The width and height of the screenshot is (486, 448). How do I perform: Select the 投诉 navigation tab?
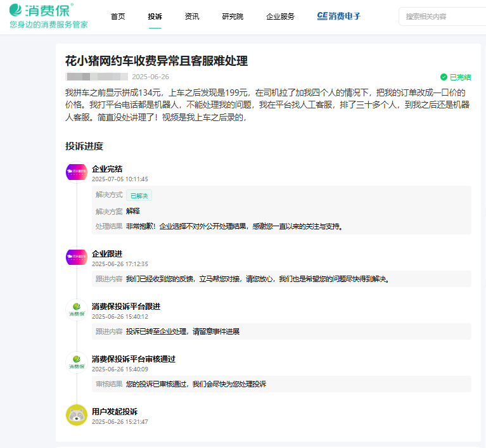pos(155,16)
